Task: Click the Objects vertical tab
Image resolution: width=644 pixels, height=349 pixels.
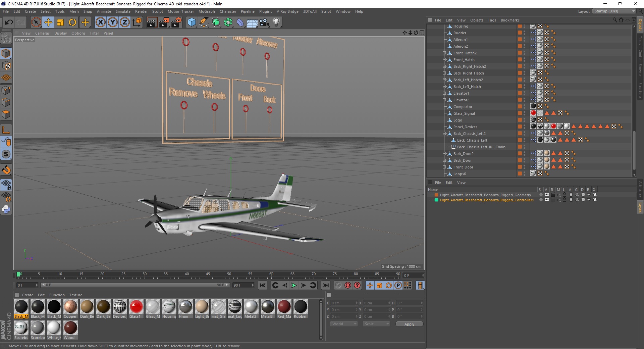Action: pos(640,25)
